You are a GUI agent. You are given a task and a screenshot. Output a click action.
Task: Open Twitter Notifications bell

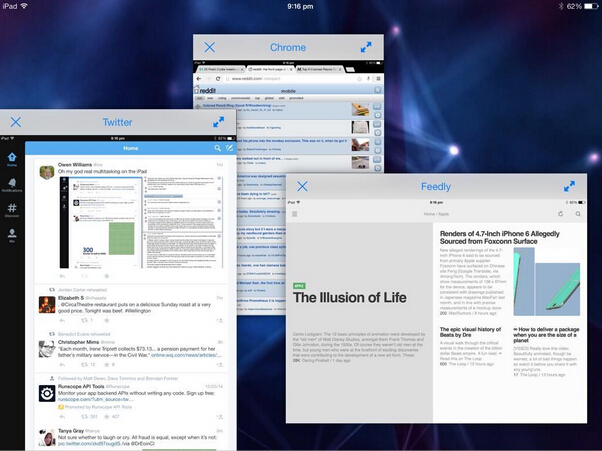pyautogui.click(x=12, y=185)
